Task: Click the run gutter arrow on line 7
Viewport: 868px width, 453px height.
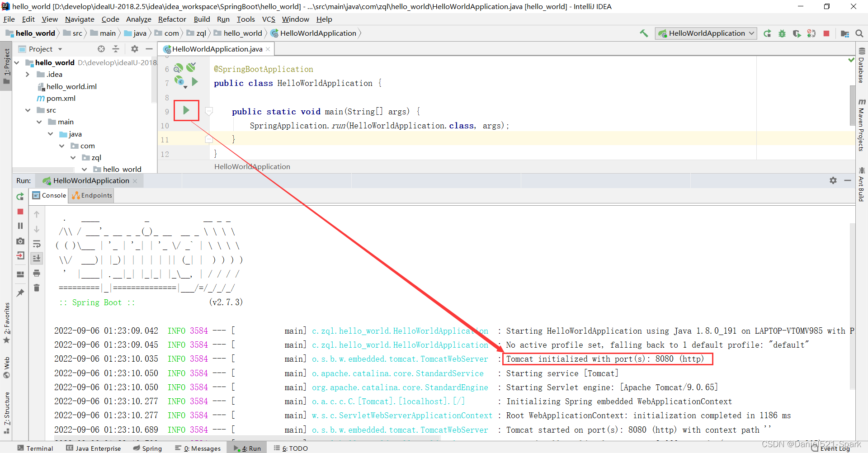Action: pos(195,82)
